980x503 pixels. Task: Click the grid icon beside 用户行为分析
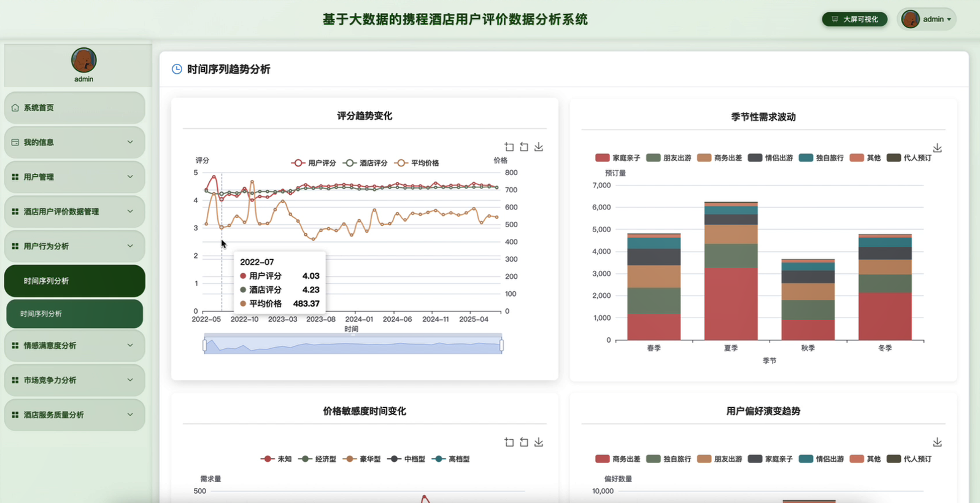[15, 246]
